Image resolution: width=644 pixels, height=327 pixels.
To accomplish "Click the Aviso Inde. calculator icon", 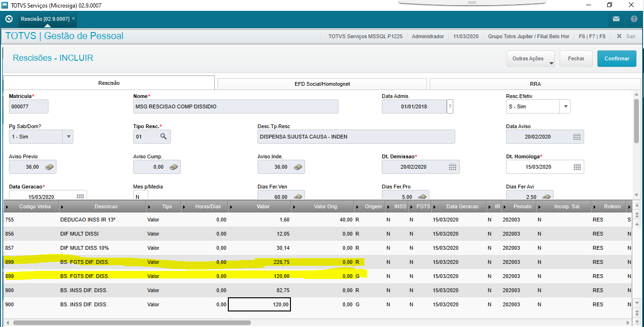I will click(298, 167).
